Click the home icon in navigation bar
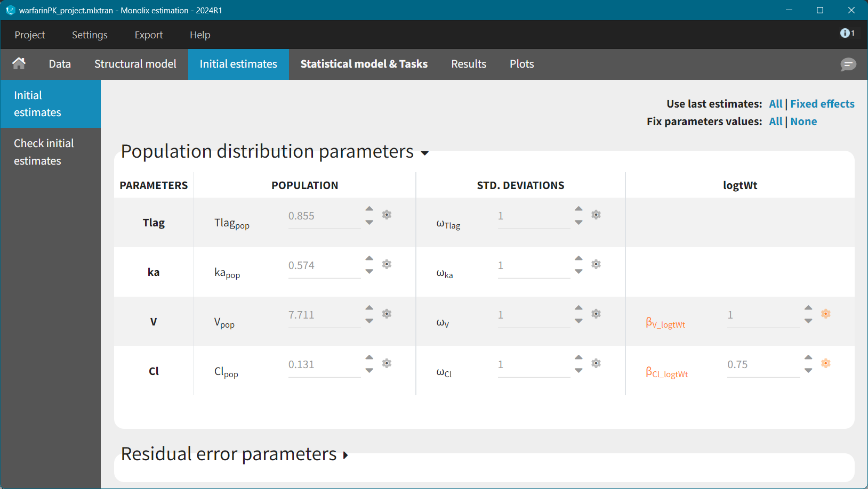This screenshot has height=489, width=868. (x=19, y=64)
